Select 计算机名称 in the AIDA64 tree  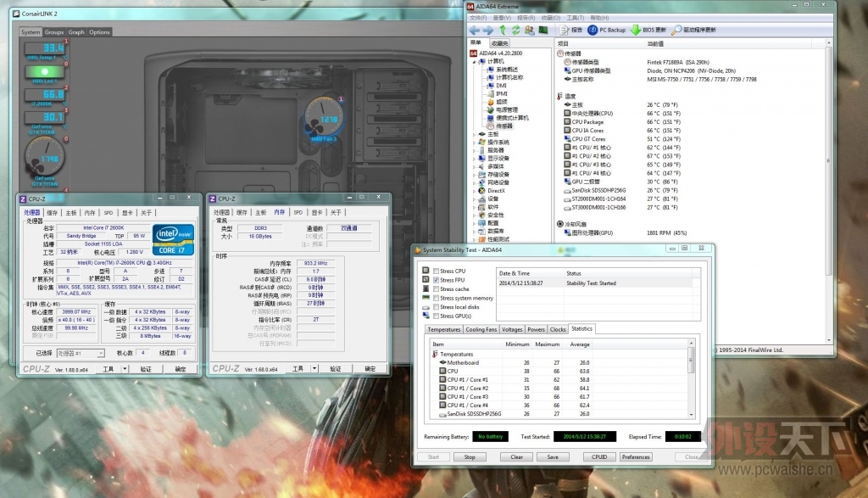[x=505, y=77]
